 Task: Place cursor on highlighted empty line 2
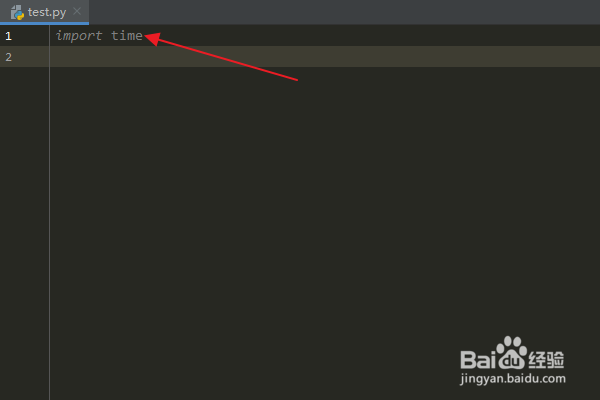[x=324, y=57]
